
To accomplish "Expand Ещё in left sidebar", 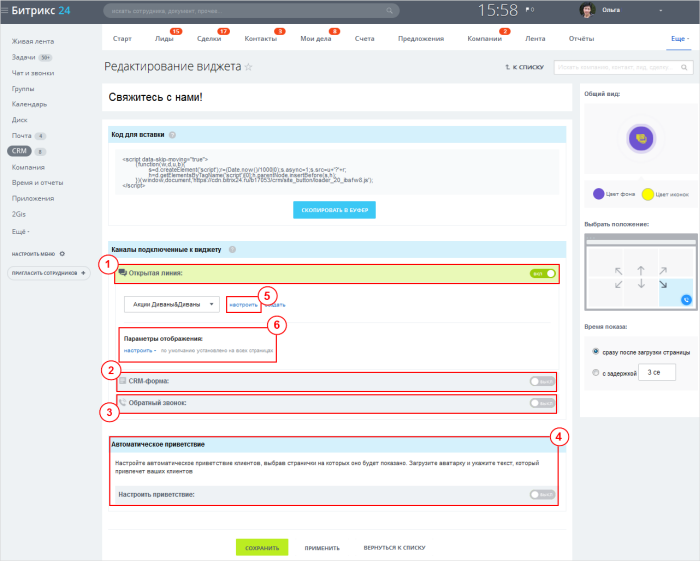I will coord(21,232).
